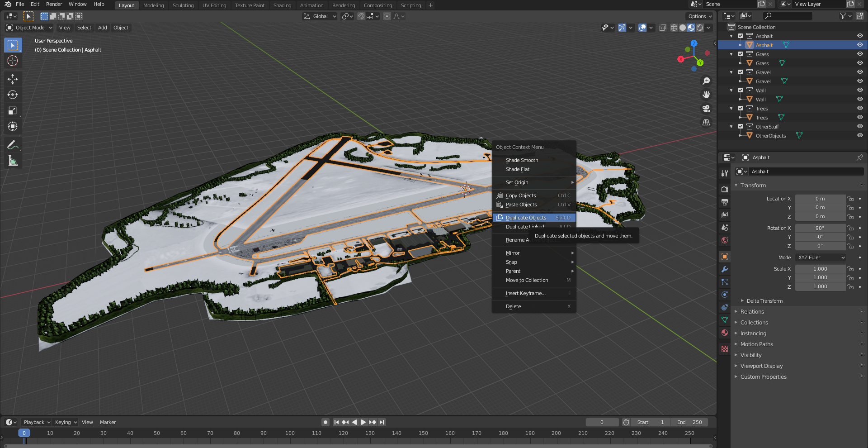The image size is (868, 448).
Task: Toggle camera view in the viewport
Action: click(706, 109)
